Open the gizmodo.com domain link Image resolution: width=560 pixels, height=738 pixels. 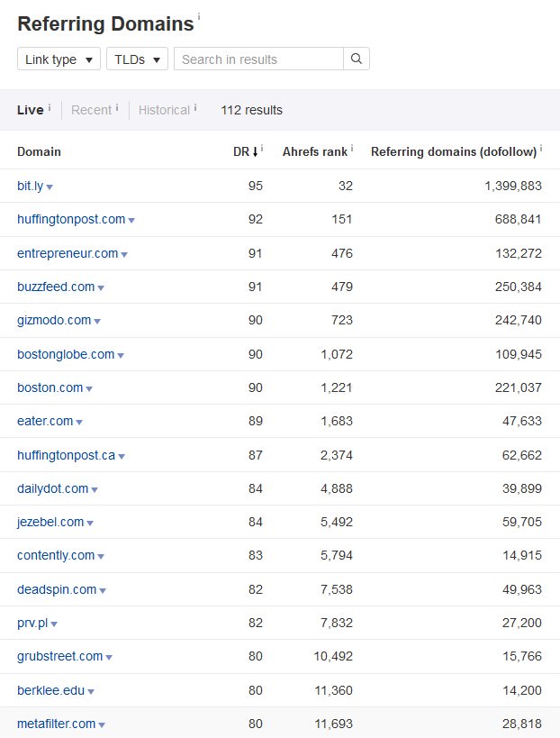point(54,320)
